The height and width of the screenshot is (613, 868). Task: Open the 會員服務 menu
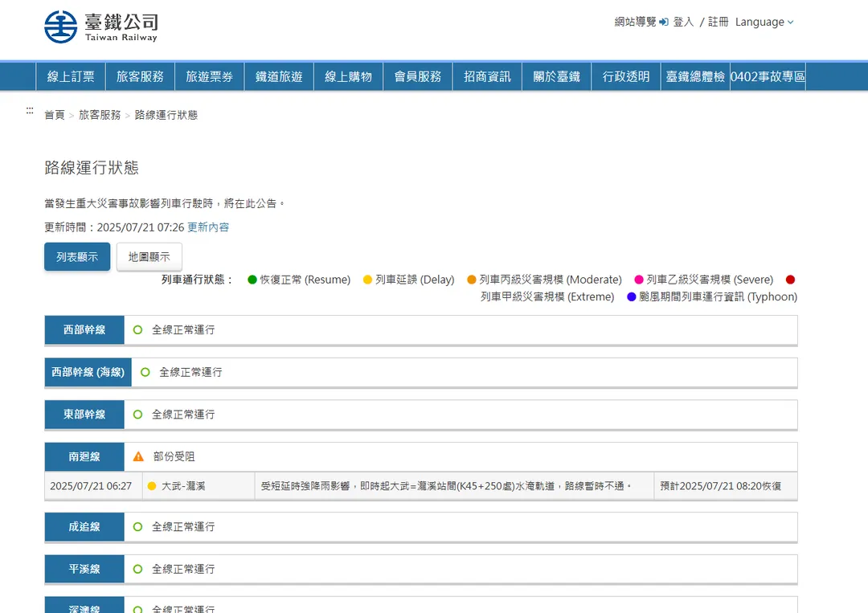418,76
